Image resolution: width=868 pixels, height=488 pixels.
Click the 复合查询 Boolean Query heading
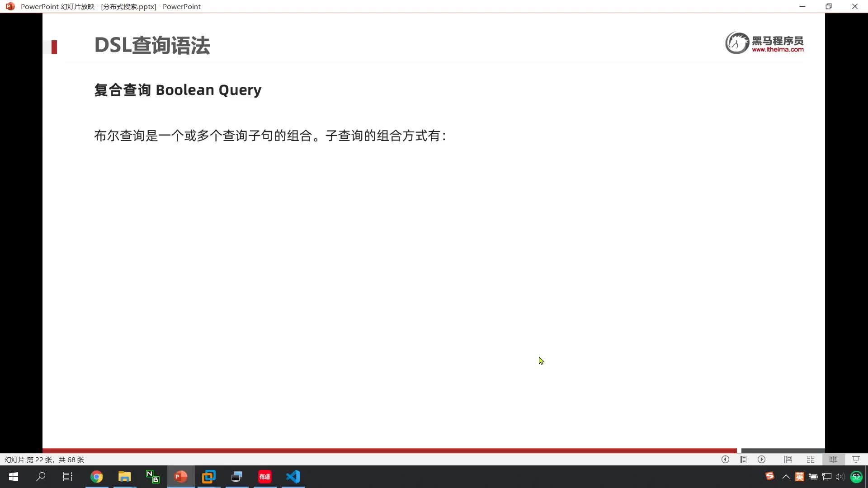pos(178,90)
